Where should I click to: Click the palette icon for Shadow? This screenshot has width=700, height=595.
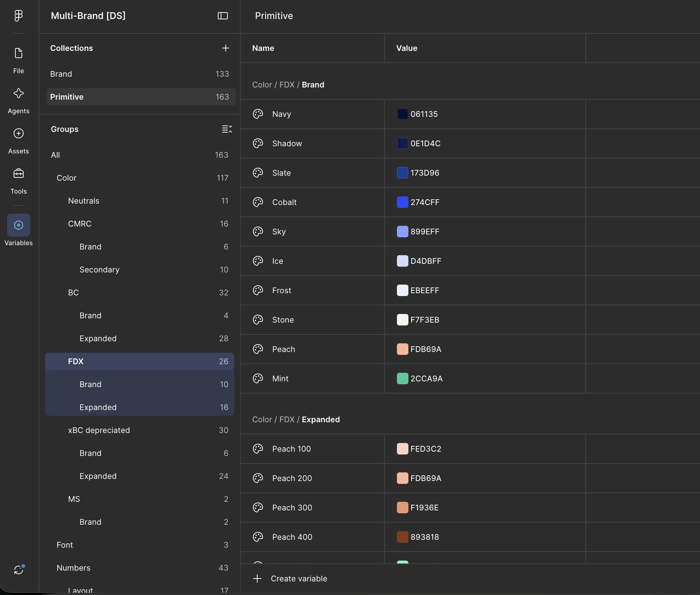(x=258, y=143)
